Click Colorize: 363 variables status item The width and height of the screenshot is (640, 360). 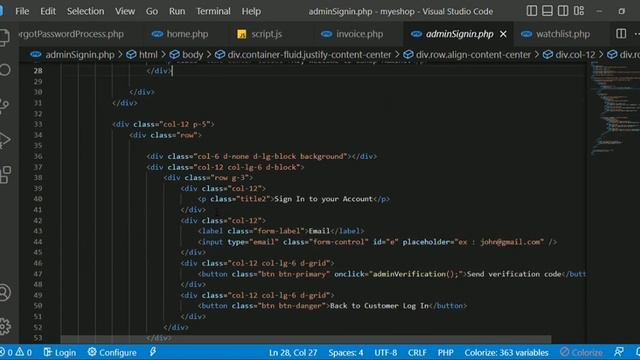pos(506,352)
